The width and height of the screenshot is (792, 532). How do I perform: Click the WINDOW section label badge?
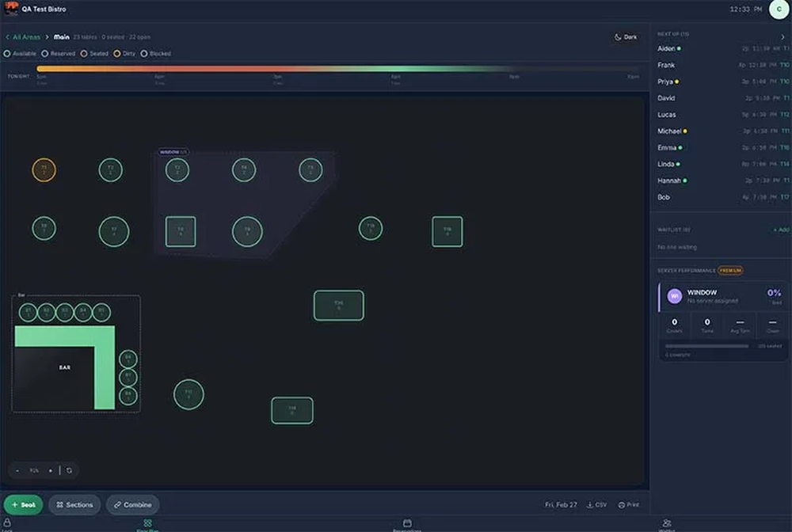point(173,152)
